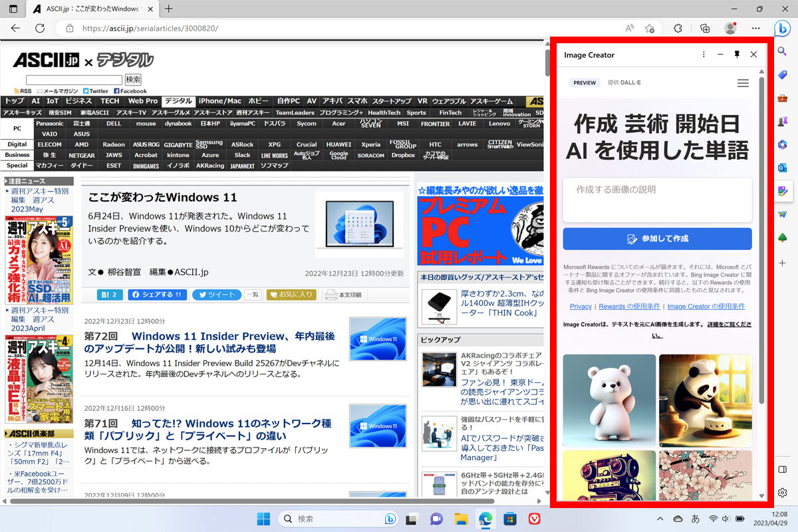
Task: Select the TECH navigation tab
Action: pos(110,101)
